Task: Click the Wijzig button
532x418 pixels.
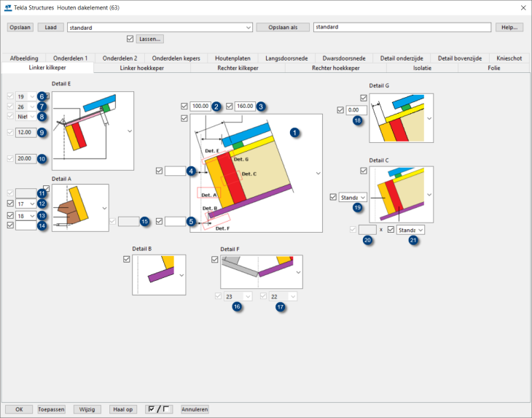Action: click(x=87, y=409)
